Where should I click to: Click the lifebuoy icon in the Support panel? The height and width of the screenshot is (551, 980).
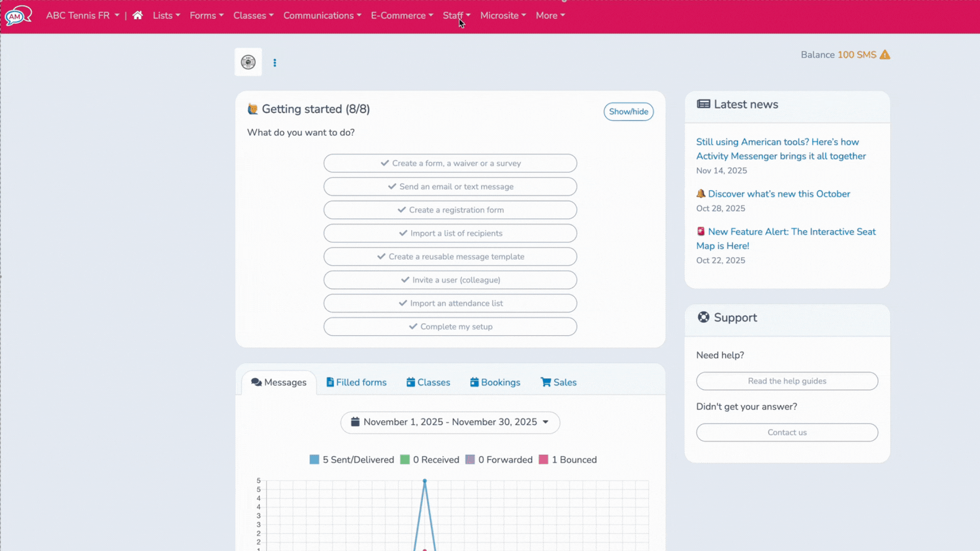pos(703,317)
